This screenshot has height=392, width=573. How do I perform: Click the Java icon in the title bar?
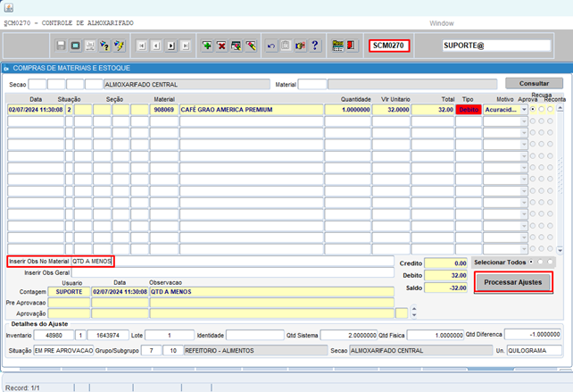[x=9, y=7]
